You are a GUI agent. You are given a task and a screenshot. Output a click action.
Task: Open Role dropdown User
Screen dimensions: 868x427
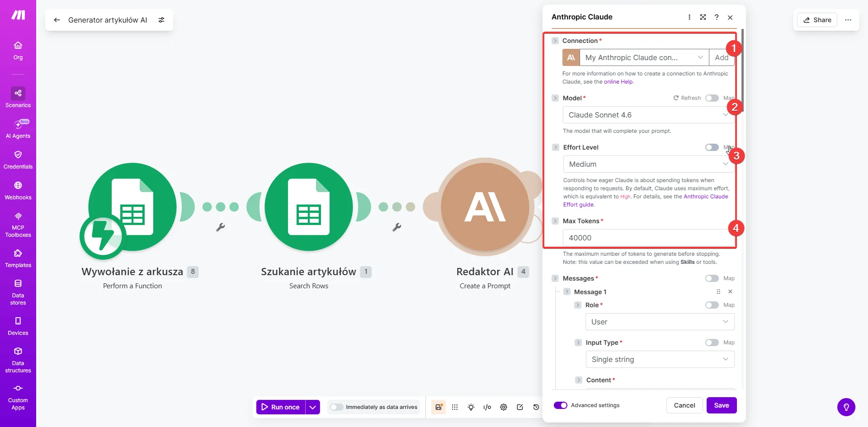tap(660, 322)
